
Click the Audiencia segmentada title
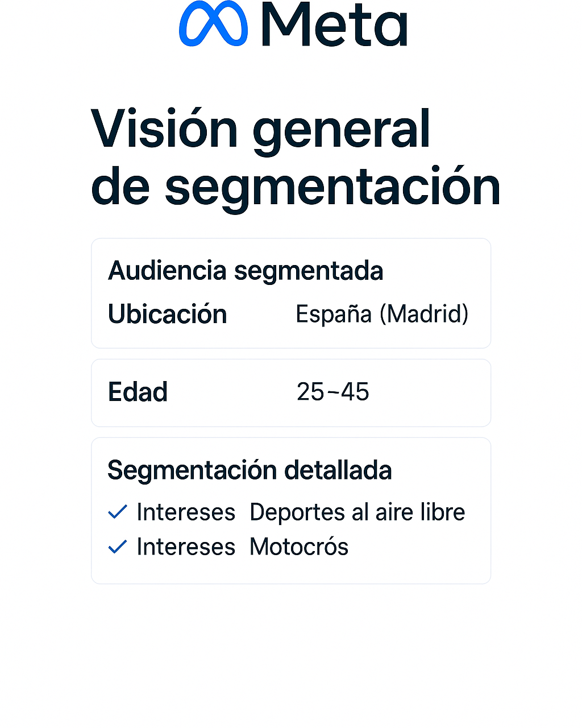[x=246, y=271]
